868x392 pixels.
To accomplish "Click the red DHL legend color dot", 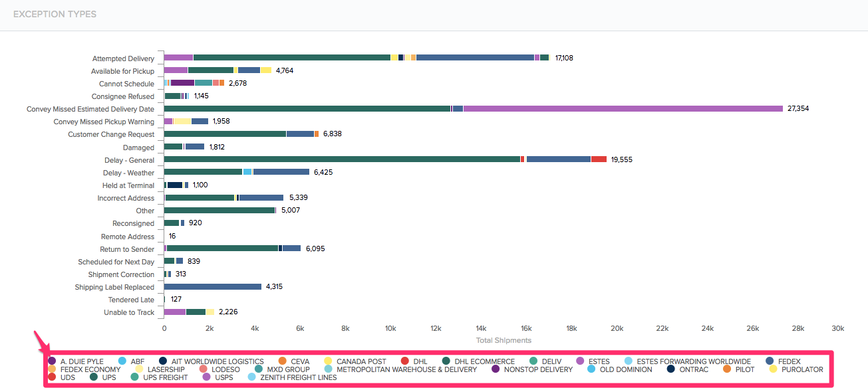I will point(404,361).
